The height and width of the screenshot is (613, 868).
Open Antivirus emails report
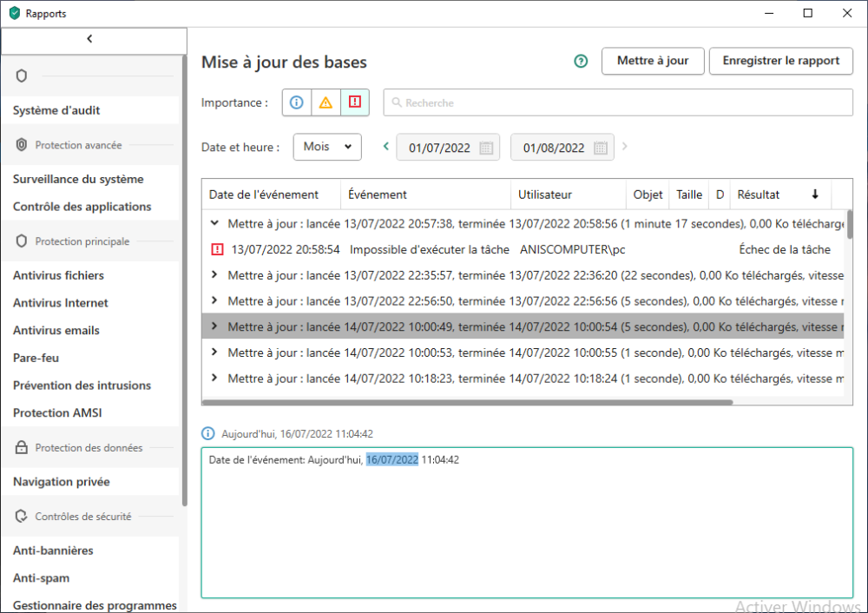coord(56,330)
